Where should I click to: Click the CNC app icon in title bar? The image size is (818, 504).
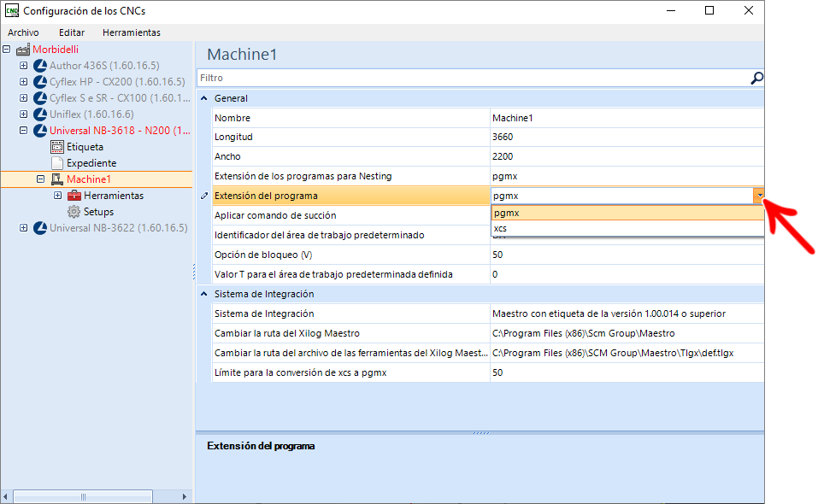(11, 10)
